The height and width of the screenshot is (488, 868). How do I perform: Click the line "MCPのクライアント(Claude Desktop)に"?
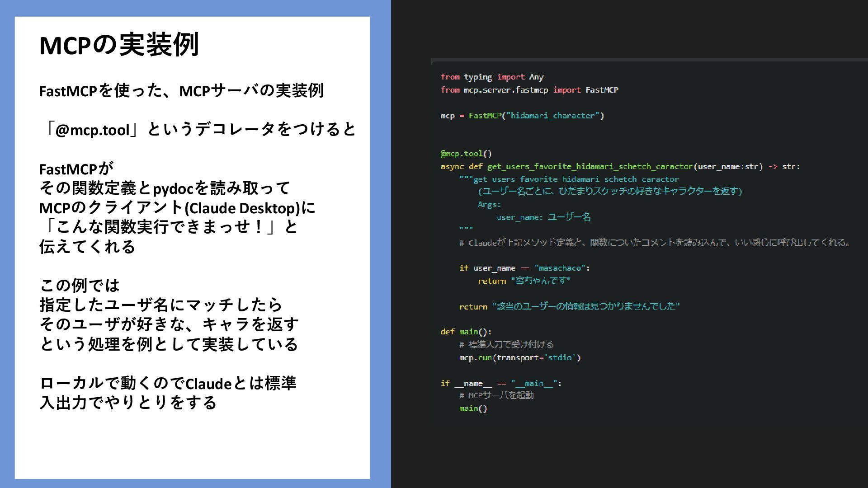177,208
